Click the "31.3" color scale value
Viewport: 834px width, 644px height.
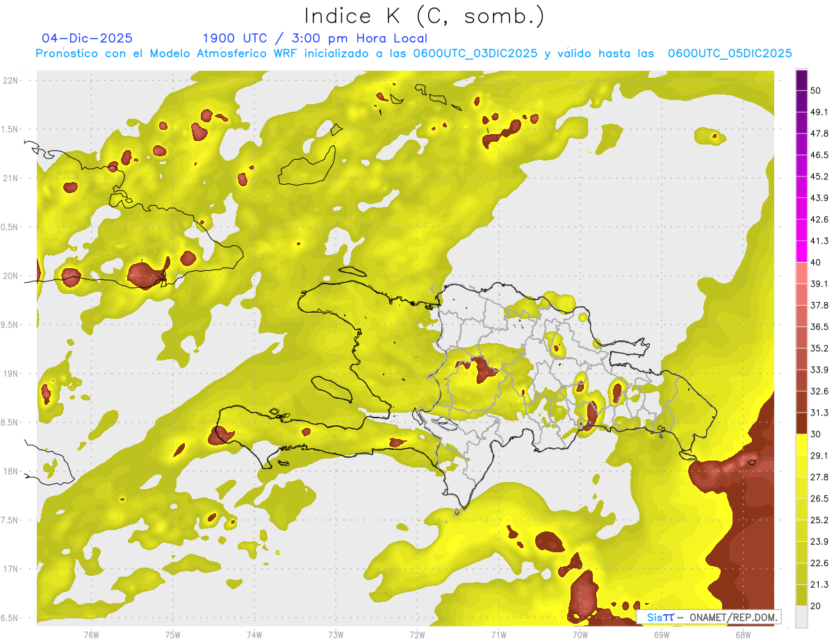tap(819, 413)
